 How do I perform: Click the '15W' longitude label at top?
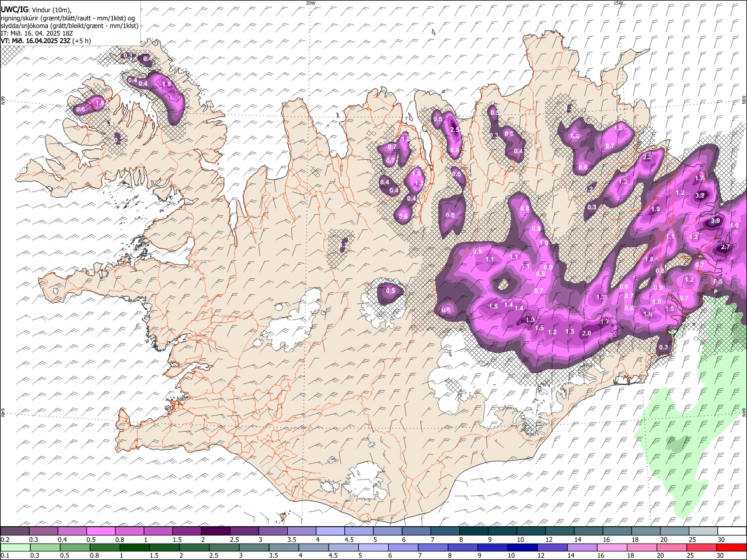617,2
